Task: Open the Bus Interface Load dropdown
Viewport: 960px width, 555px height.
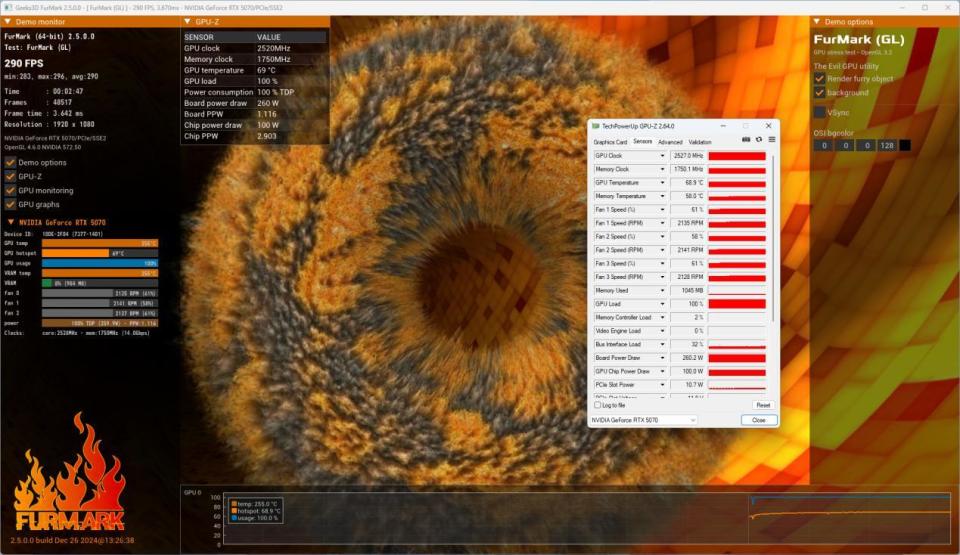Action: point(662,344)
